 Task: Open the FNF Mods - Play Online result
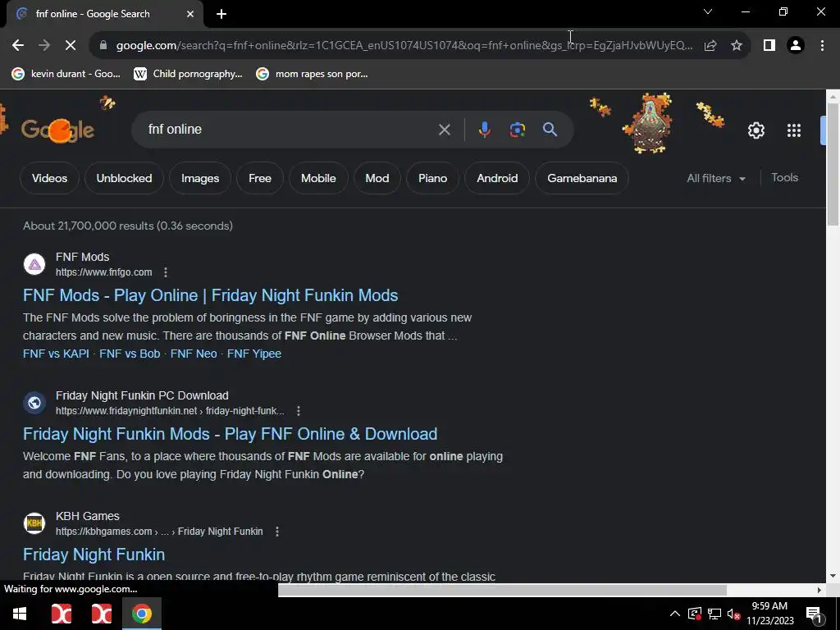point(211,295)
